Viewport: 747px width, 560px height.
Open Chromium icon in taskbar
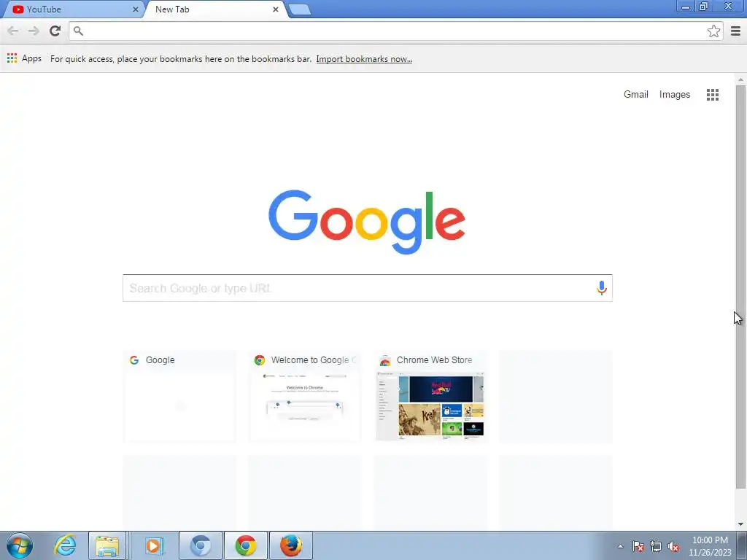pos(201,545)
